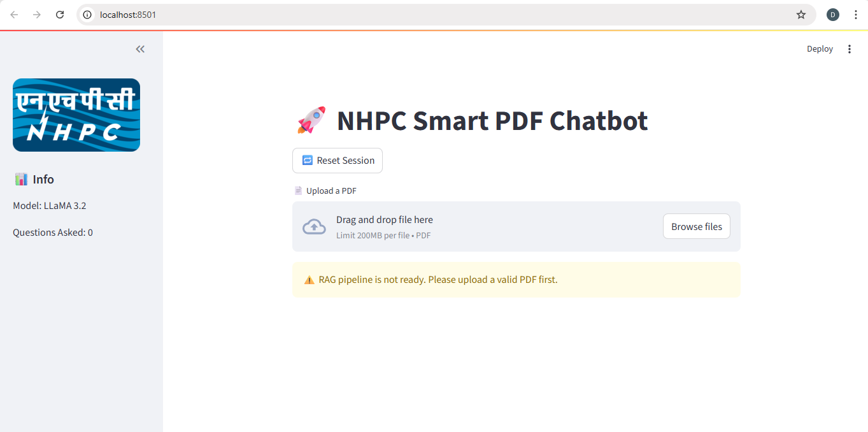Click the 'NHPC Smart PDF Chatbot' heading

coord(492,120)
